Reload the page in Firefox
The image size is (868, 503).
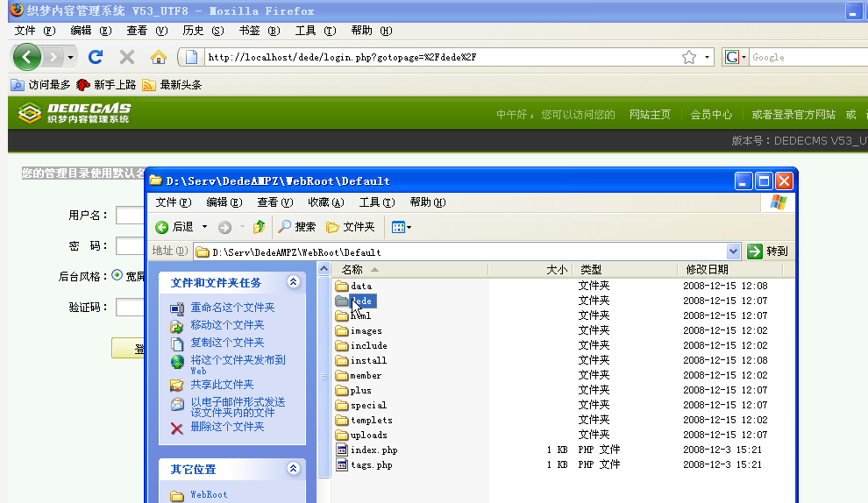coord(96,56)
